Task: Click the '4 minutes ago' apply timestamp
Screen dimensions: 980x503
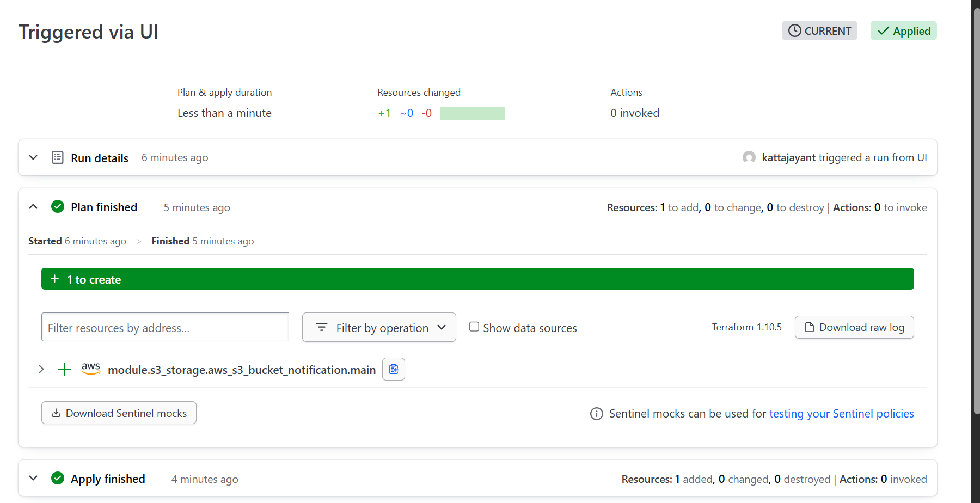Action: pos(205,479)
